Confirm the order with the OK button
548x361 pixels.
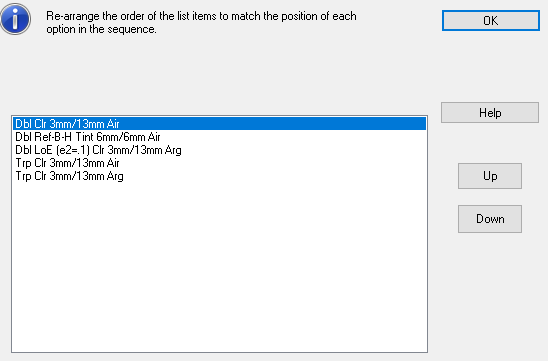point(491,21)
